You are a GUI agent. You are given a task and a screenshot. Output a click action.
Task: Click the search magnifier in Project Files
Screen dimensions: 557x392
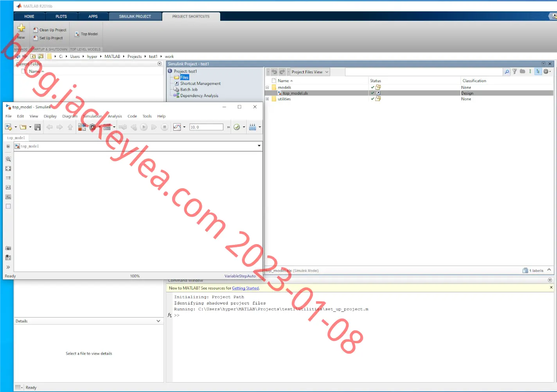click(507, 72)
